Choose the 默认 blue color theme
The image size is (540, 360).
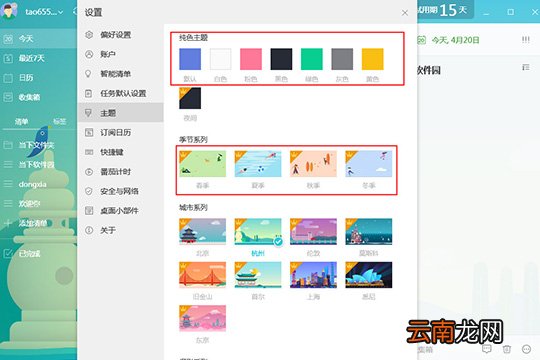[190, 59]
